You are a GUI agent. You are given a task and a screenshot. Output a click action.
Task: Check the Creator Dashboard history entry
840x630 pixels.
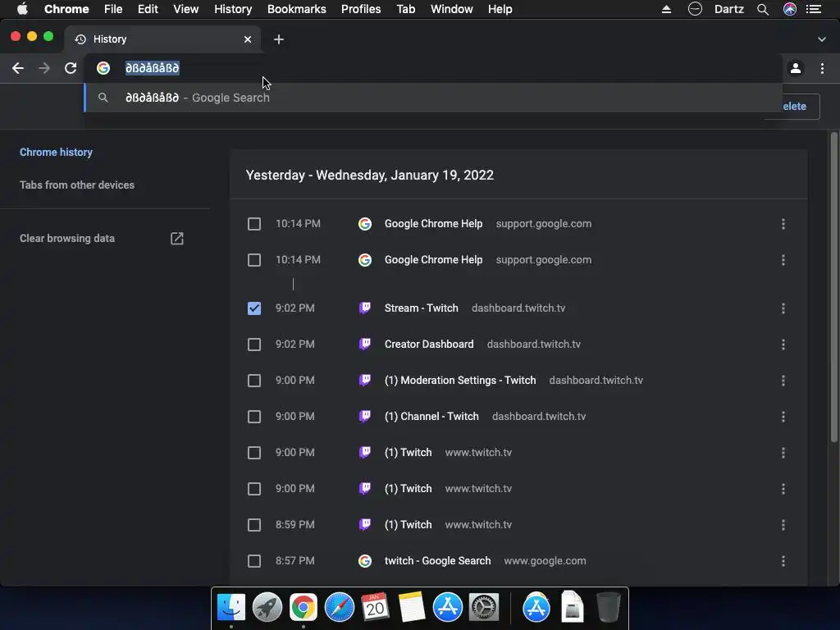(x=254, y=345)
